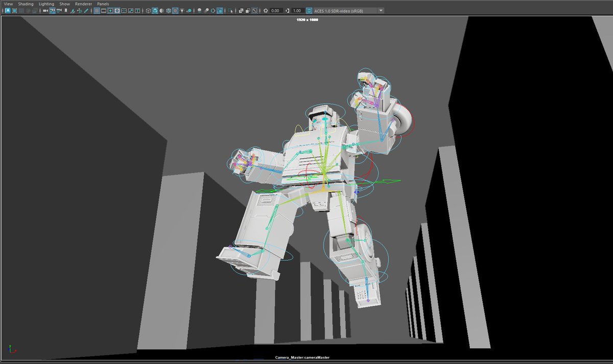Toggle the Gate Mask display
Screen dimensions: 613x364
tap(117, 10)
